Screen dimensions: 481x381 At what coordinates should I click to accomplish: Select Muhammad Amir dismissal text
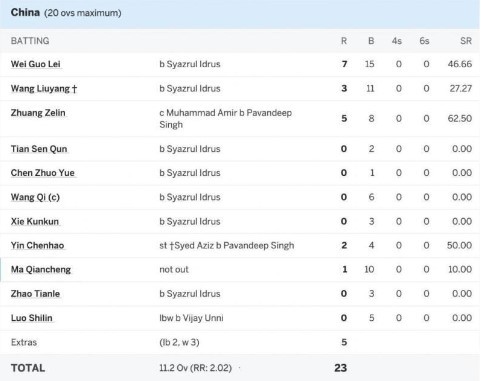[x=226, y=119]
